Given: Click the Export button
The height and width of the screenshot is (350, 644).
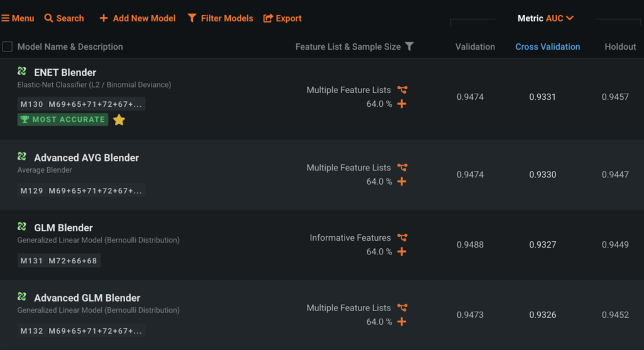Looking at the screenshot, I should (282, 18).
